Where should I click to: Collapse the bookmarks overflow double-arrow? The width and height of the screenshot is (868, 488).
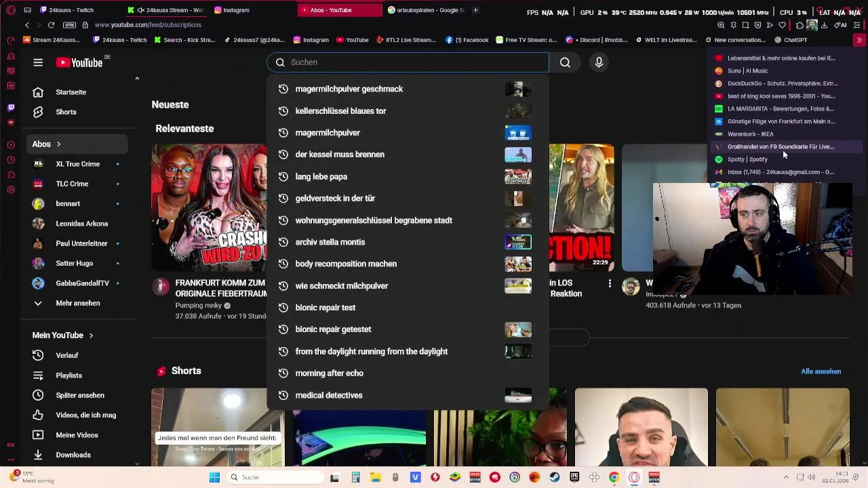(x=859, y=40)
